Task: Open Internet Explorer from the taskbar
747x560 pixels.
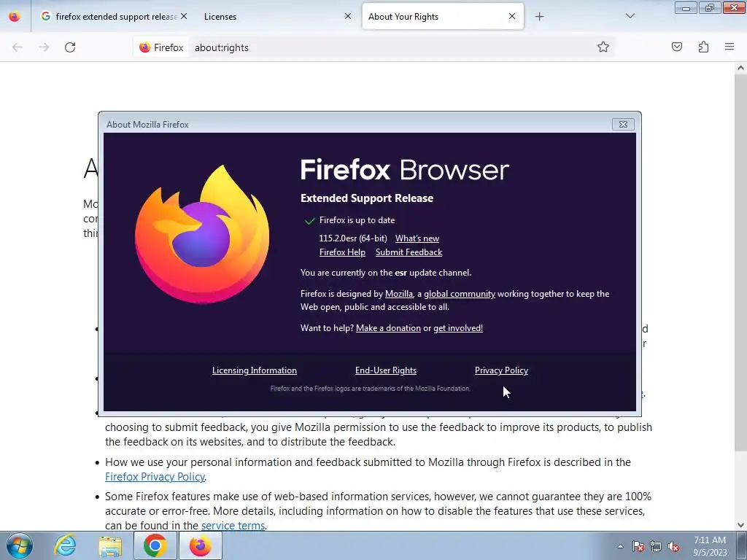Action: click(x=65, y=545)
